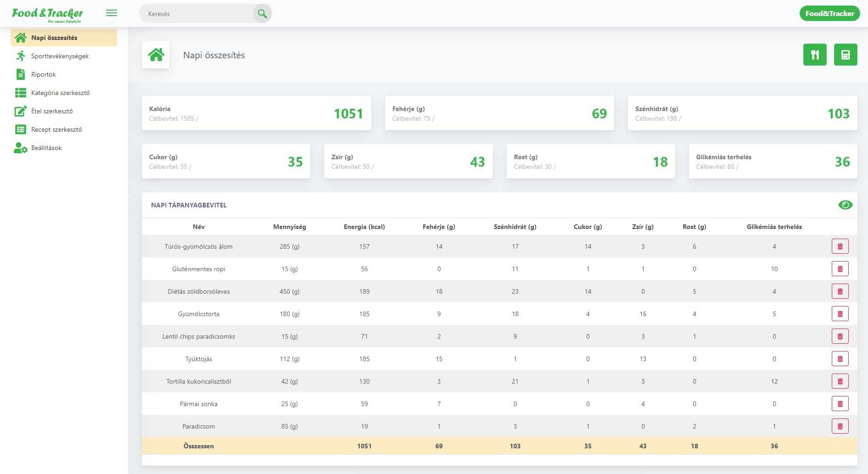Screen dimensions: 868x474
Task: Click the hamburger menu icon
Action: pyautogui.click(x=112, y=13)
